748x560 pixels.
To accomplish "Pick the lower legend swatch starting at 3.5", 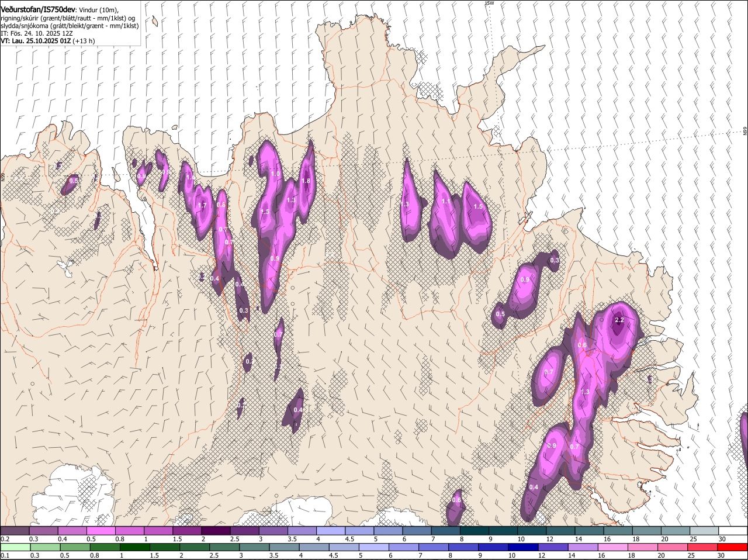I will click(284, 547).
